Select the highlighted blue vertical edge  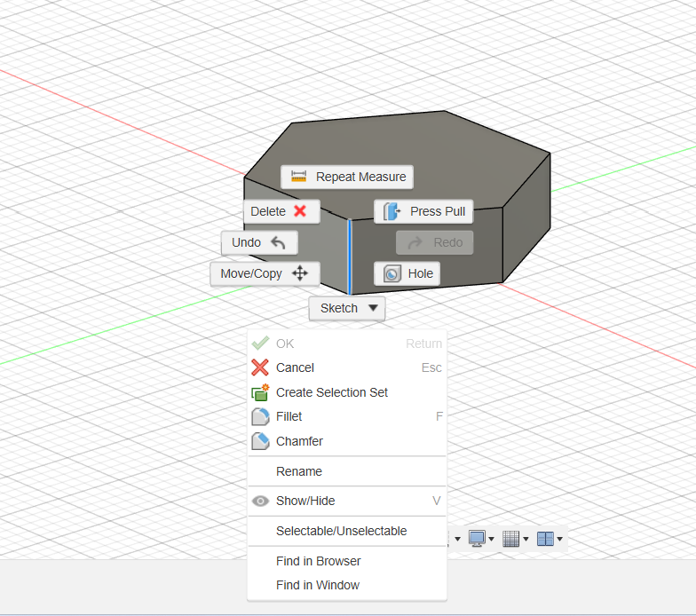(x=350, y=257)
